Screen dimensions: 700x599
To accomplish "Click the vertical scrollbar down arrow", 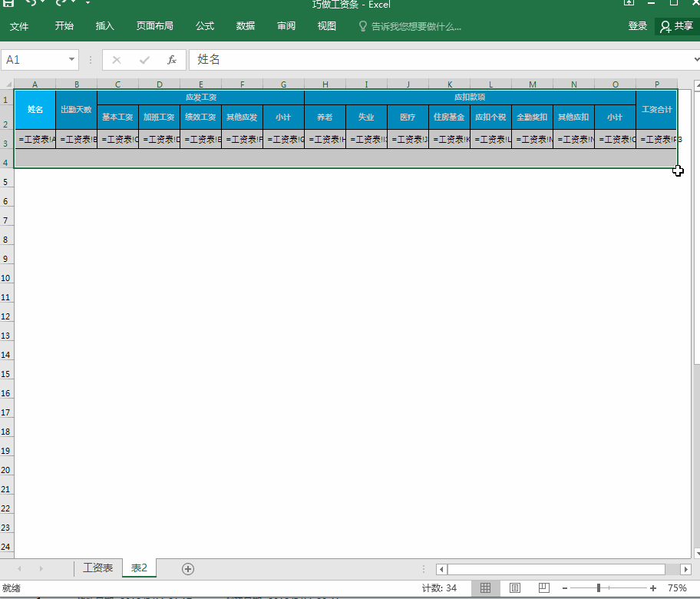I will click(698, 554).
